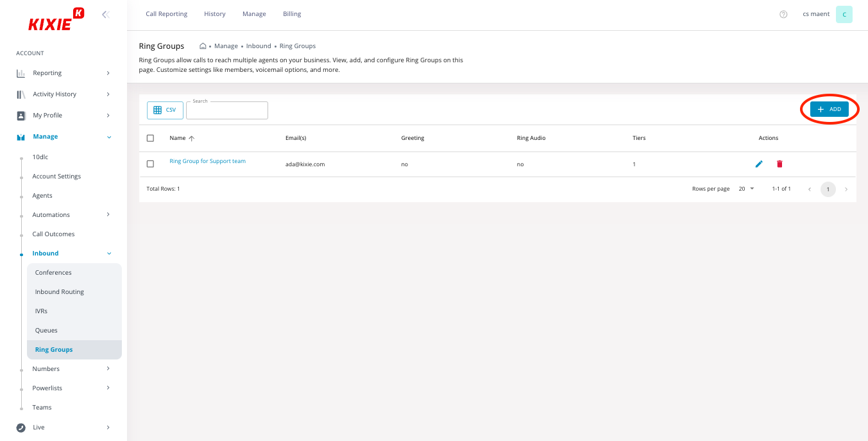The width and height of the screenshot is (868, 441).
Task: Open Rows per page dropdown
Action: pyautogui.click(x=746, y=189)
